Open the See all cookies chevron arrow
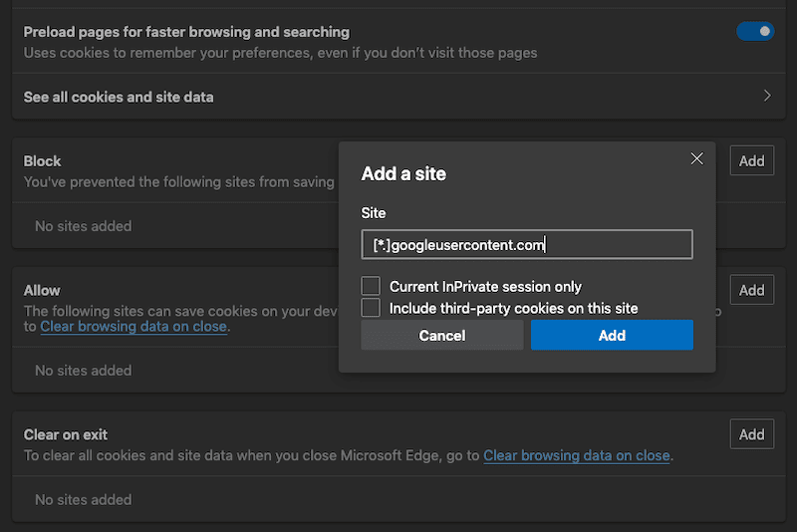The width and height of the screenshot is (797, 532). (767, 97)
